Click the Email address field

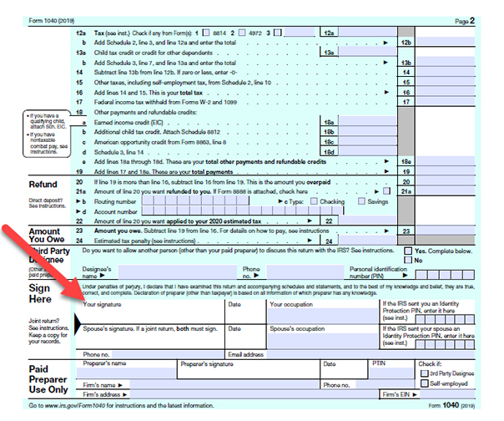(x=370, y=355)
